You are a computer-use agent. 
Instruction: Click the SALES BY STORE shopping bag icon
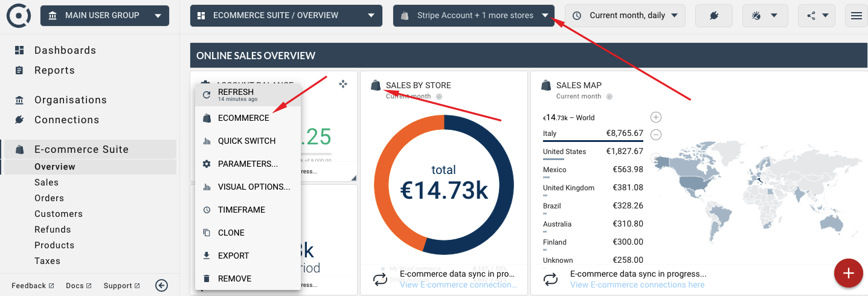pos(376,85)
